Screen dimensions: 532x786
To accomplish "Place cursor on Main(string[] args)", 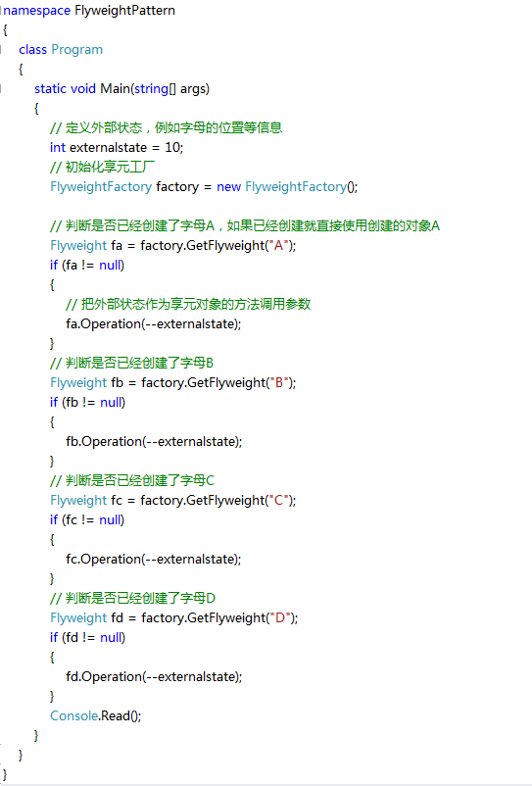I will [155, 89].
